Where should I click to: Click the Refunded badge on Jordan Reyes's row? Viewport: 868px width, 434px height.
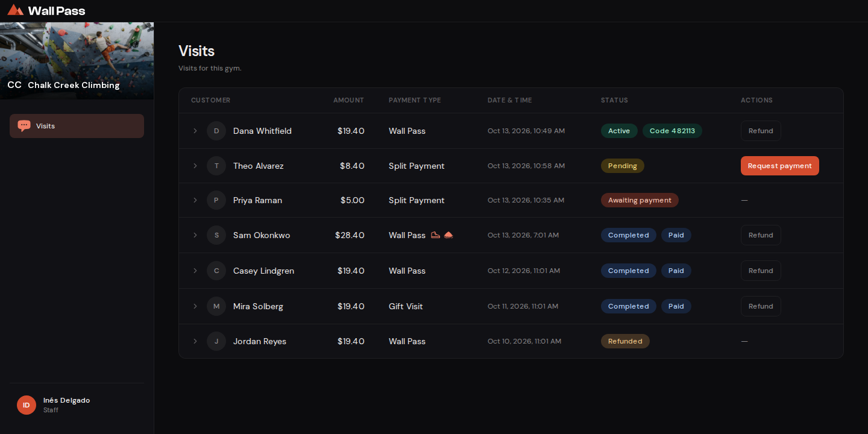click(x=625, y=341)
